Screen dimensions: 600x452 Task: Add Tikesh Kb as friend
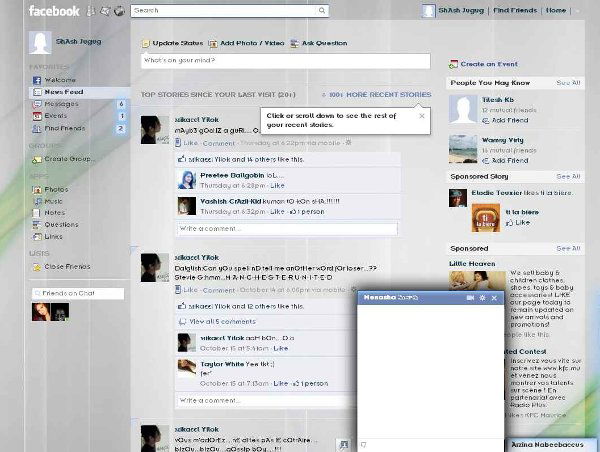pos(509,121)
